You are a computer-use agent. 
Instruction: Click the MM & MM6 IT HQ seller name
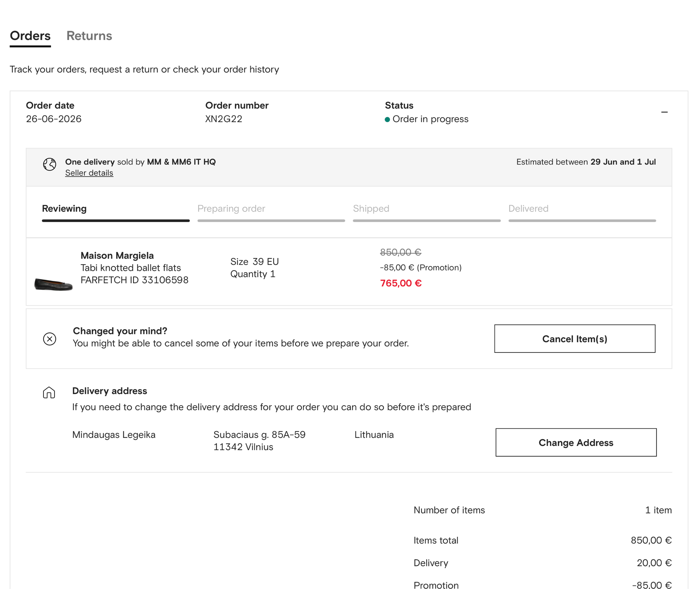(x=181, y=162)
